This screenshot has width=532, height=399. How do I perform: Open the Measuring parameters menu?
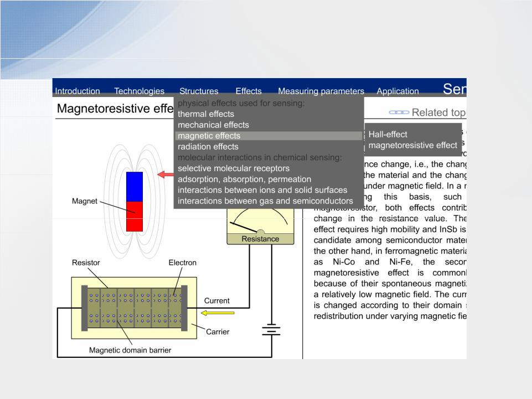321,91
